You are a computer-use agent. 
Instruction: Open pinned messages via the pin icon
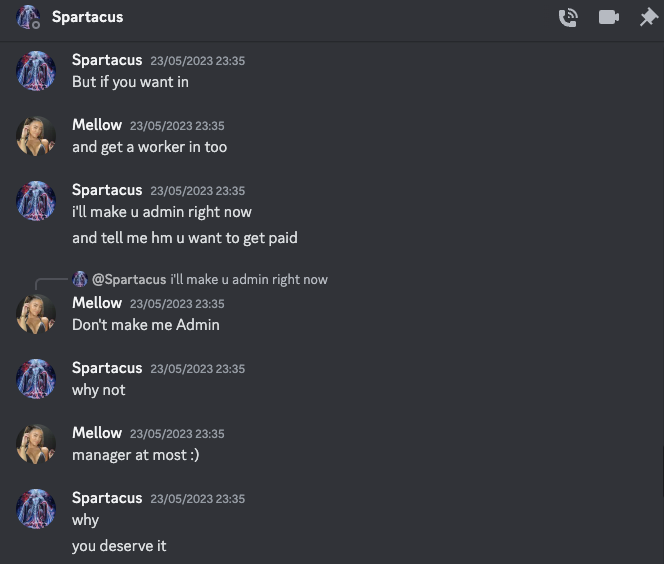click(648, 17)
